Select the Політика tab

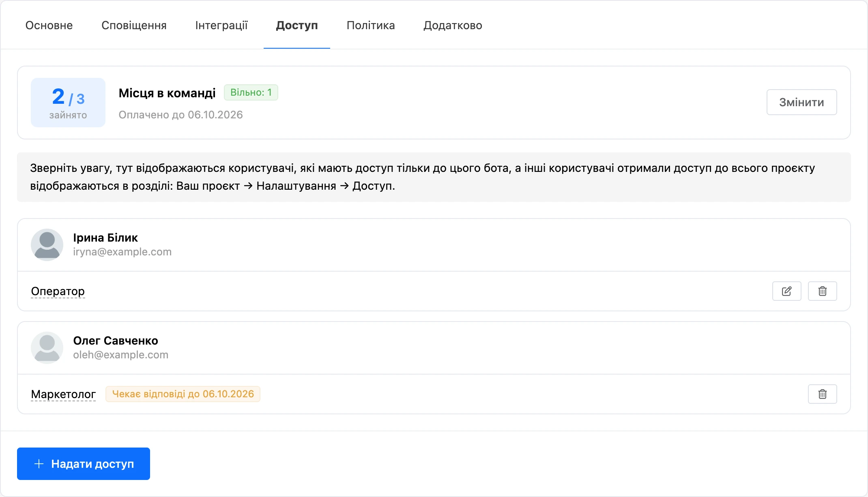coord(371,25)
